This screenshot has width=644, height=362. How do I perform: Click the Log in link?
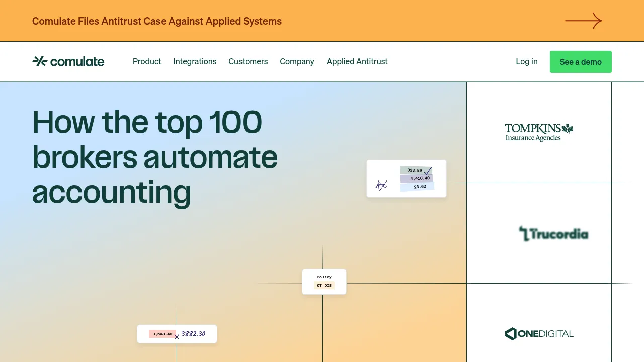pos(527,61)
